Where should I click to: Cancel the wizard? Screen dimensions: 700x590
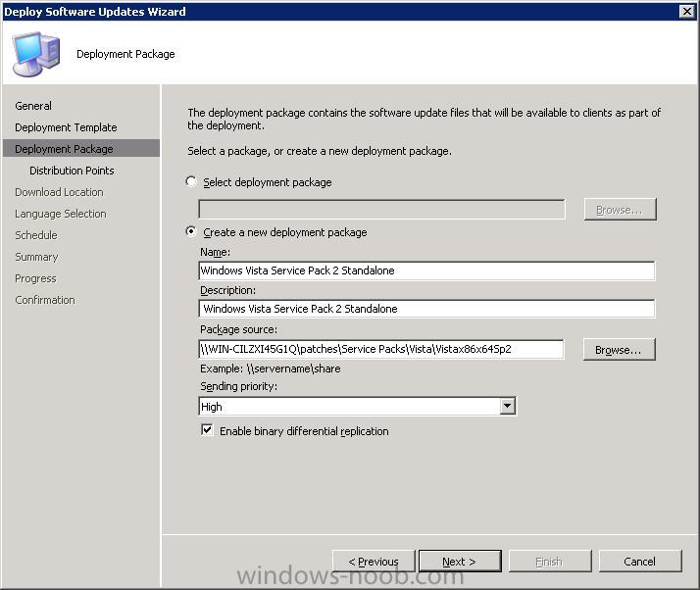pyautogui.click(x=640, y=561)
